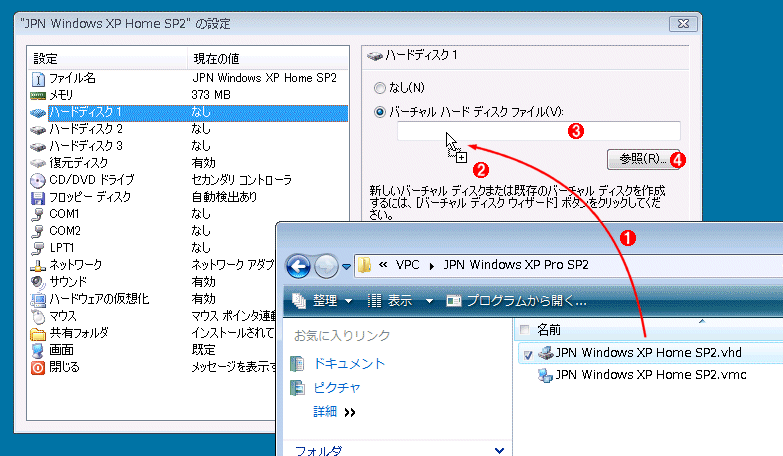Click the 参照(R)... browse button
Viewport: 783px width, 456px height.
tap(643, 159)
